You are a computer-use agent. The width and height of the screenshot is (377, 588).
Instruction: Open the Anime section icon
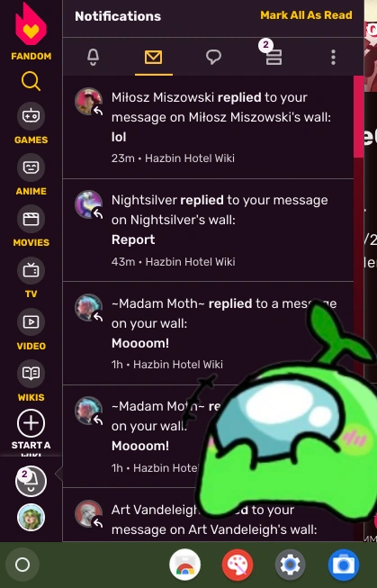pyautogui.click(x=31, y=167)
